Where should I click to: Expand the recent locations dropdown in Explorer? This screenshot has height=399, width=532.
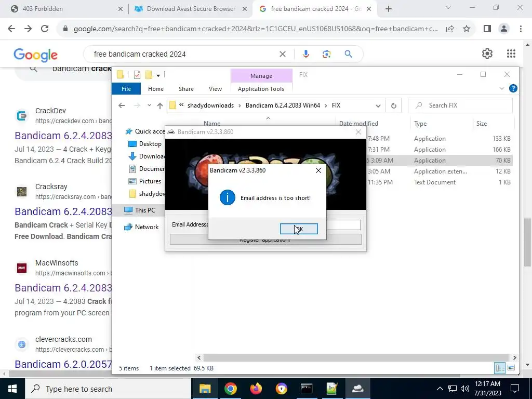click(x=149, y=105)
